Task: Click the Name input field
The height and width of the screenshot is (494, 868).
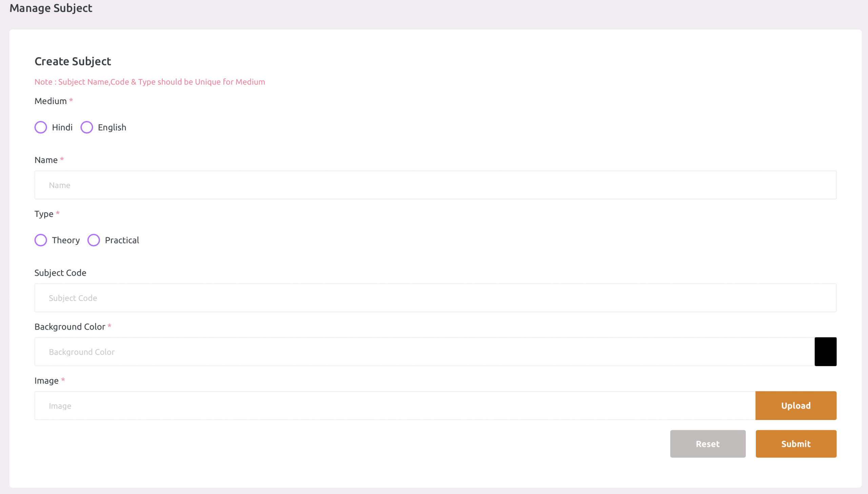Action: 435,185
